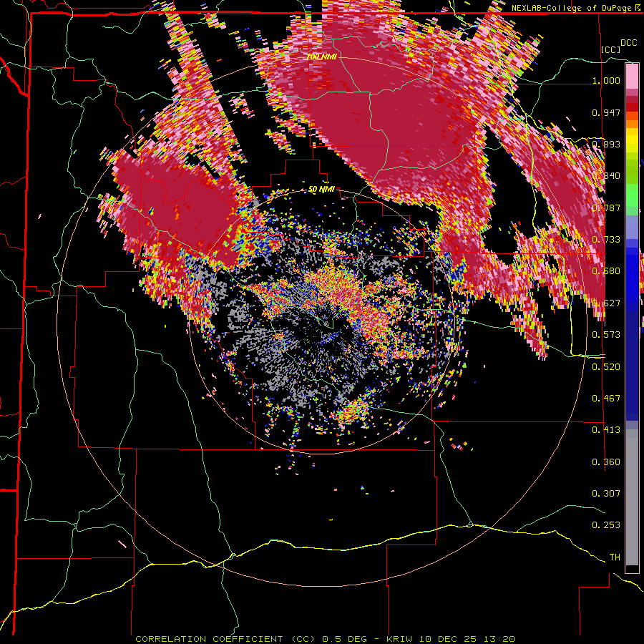This screenshot has height=644, width=644.
Task: Pick the bright green color bar segment
Action: pyautogui.click(x=632, y=194)
